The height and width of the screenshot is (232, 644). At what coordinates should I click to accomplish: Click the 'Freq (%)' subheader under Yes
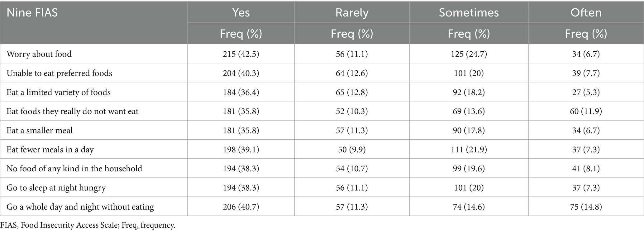pyautogui.click(x=241, y=34)
